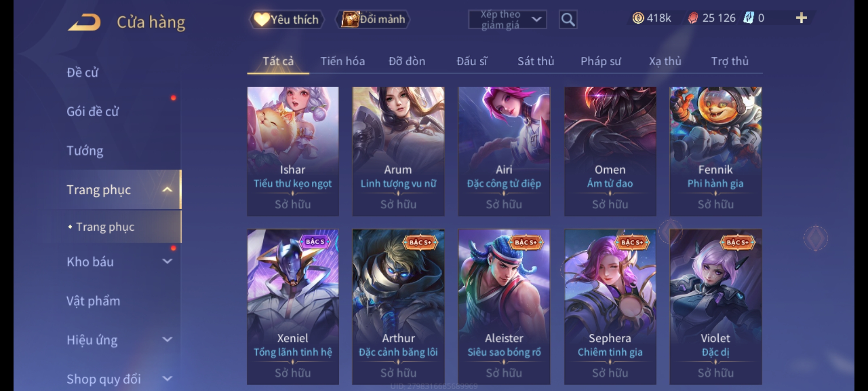Open Yêu thích favorites heart button
The width and height of the screenshot is (868, 391).
click(286, 20)
